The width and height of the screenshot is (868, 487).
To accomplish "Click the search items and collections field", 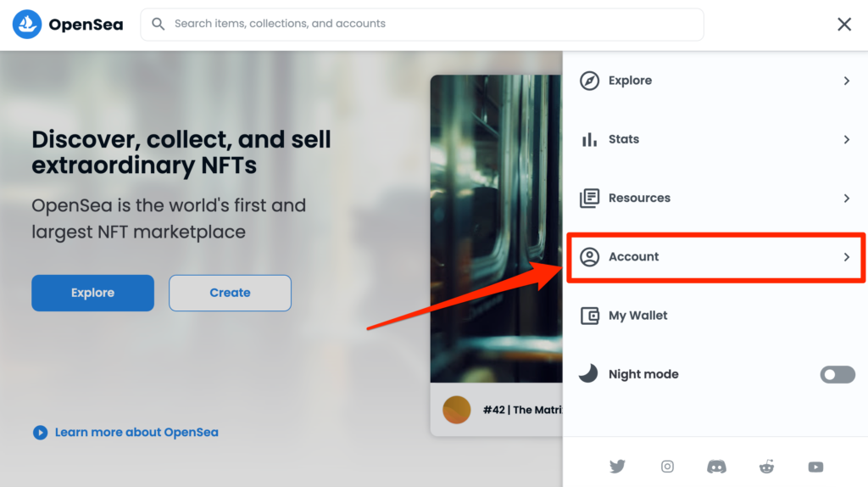I will [x=432, y=24].
